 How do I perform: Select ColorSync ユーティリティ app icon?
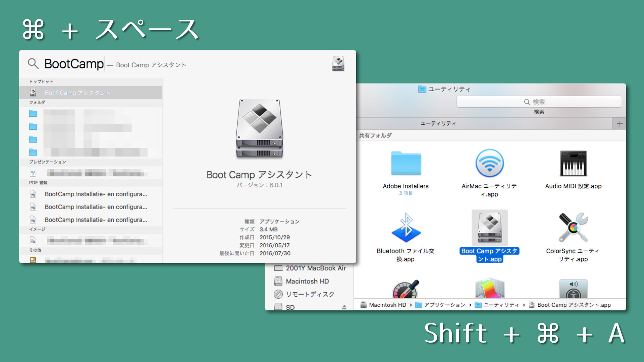tap(573, 228)
